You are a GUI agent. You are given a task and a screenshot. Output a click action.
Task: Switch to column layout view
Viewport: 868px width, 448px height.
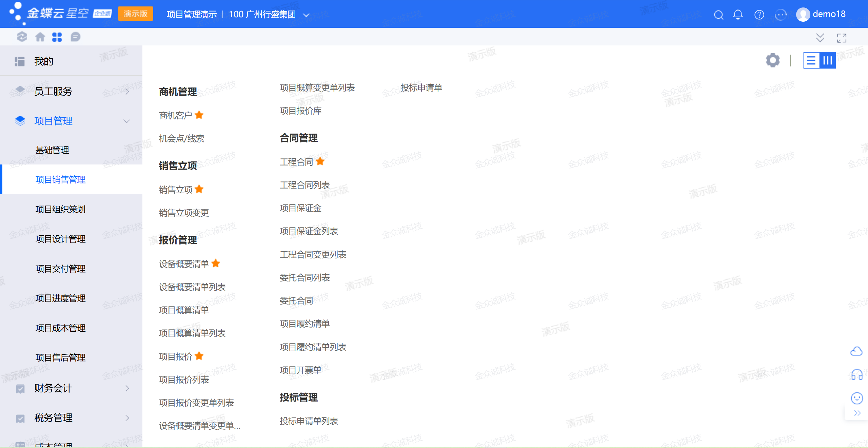point(828,61)
